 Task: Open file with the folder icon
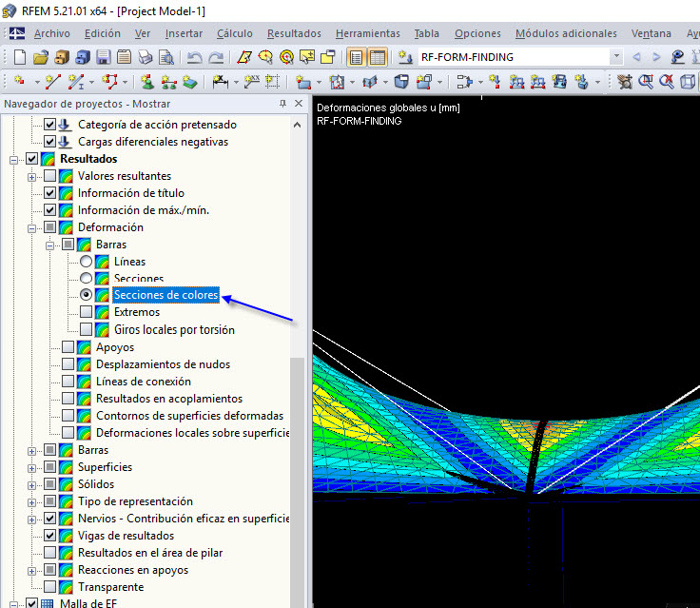40,57
